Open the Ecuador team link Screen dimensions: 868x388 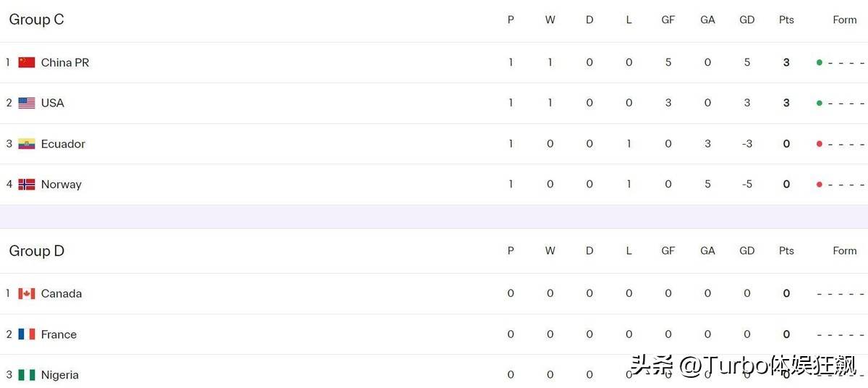(63, 143)
